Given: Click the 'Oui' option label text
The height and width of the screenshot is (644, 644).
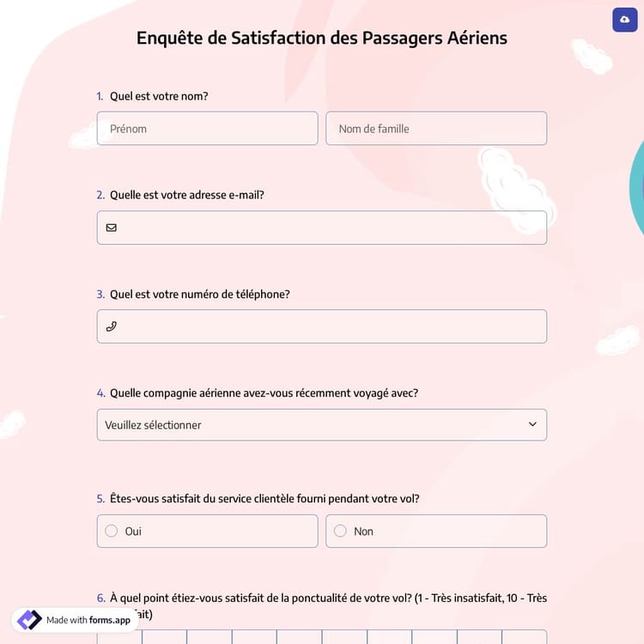Looking at the screenshot, I should [x=133, y=532].
